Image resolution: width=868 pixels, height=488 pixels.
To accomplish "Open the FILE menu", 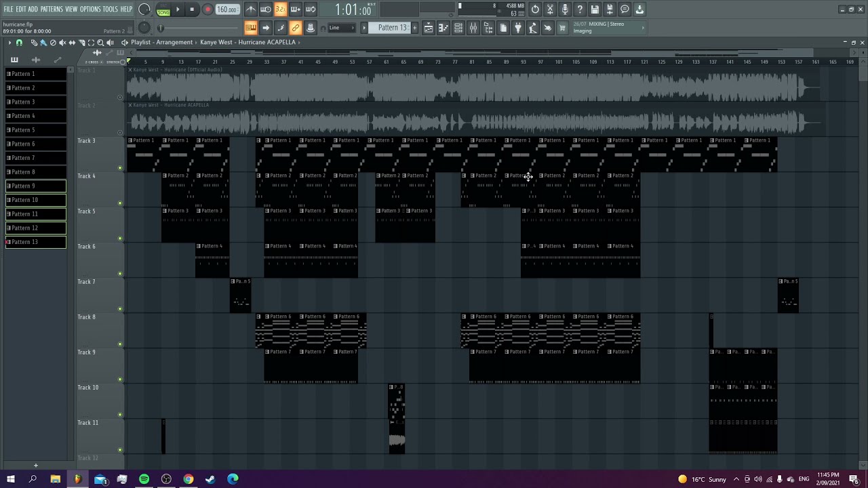I will pyautogui.click(x=8, y=9).
